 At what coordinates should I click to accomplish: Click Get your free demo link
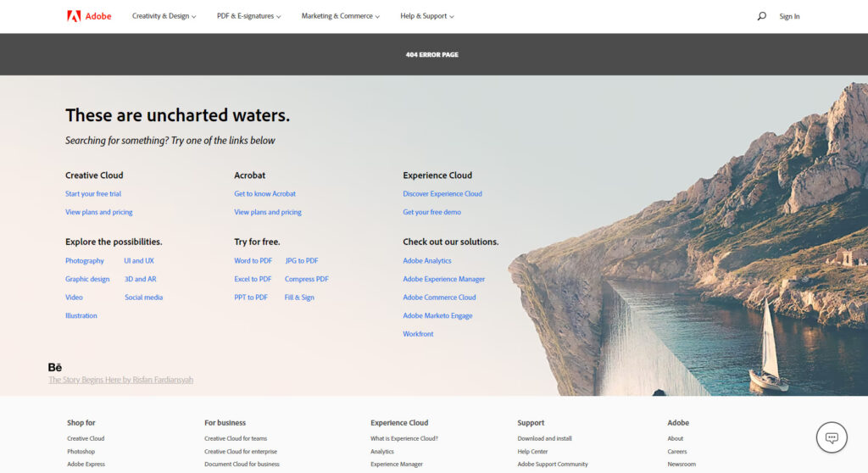pyautogui.click(x=431, y=212)
